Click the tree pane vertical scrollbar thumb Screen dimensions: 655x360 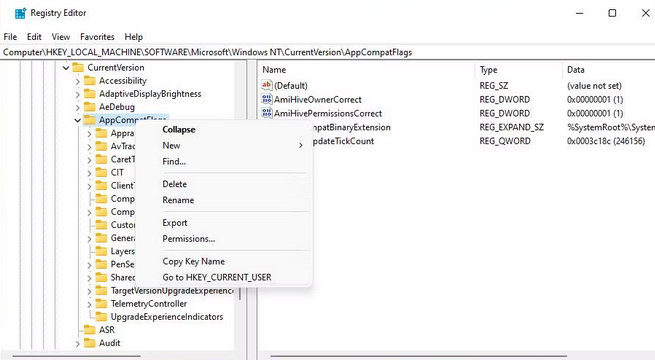tap(240, 293)
